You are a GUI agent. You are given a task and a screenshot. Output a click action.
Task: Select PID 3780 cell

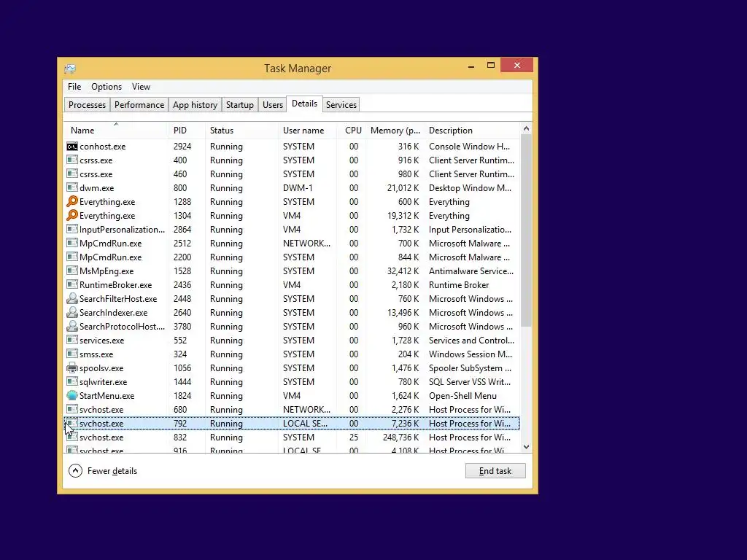click(182, 326)
